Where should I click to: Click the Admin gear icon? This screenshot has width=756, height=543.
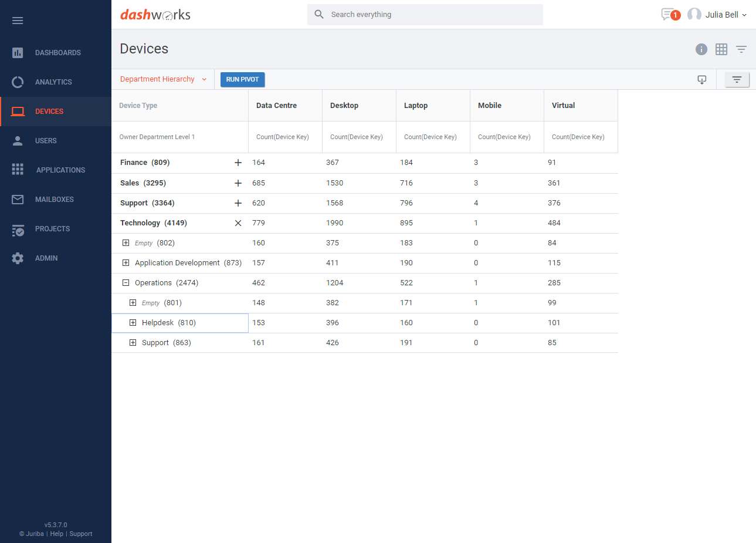(x=18, y=258)
